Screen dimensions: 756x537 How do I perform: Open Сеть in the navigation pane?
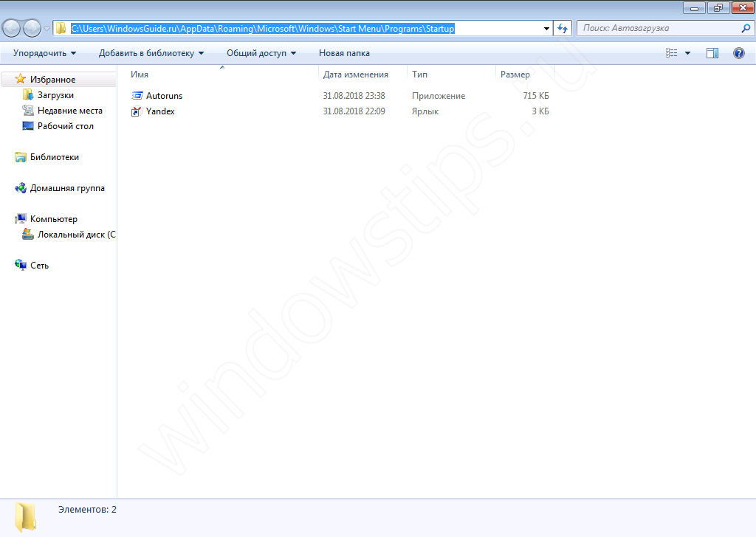(39, 266)
